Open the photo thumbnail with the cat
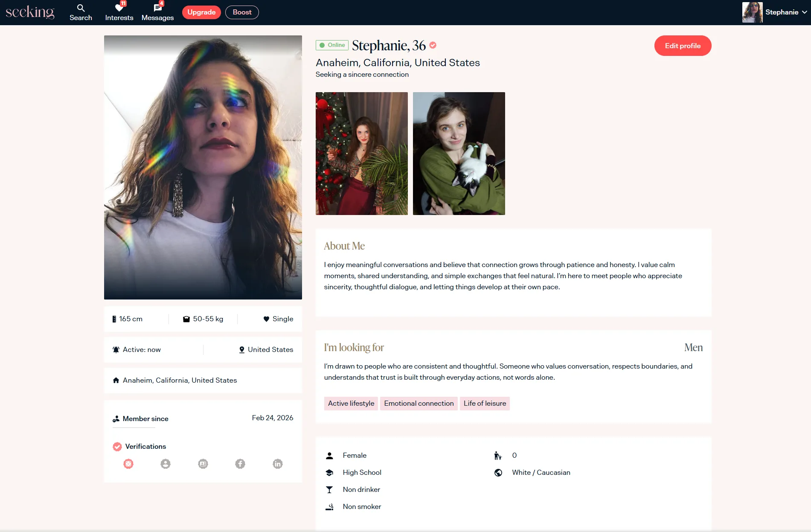 pyautogui.click(x=459, y=154)
